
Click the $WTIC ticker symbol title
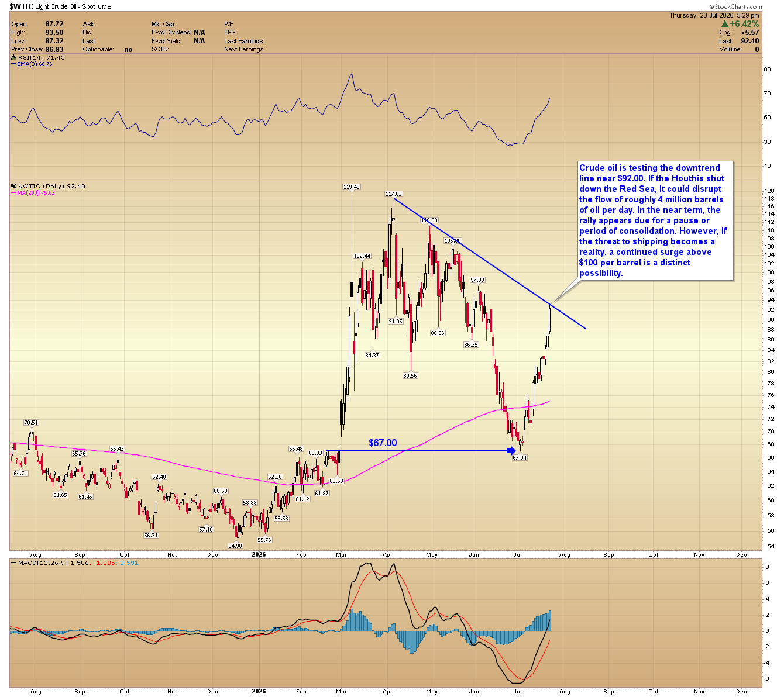21,6
